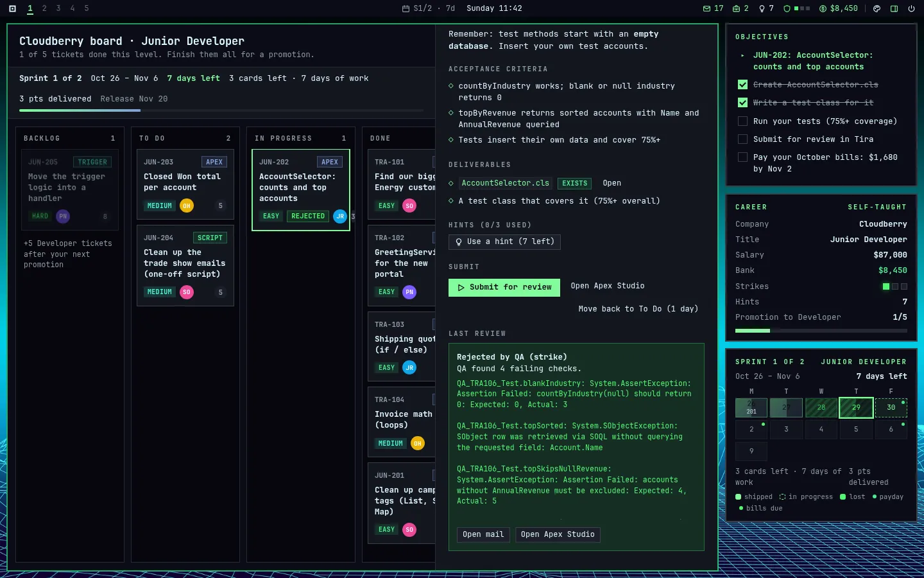The image size is (924, 578).
Task: Click Open mail in Last Review
Action: (483, 534)
